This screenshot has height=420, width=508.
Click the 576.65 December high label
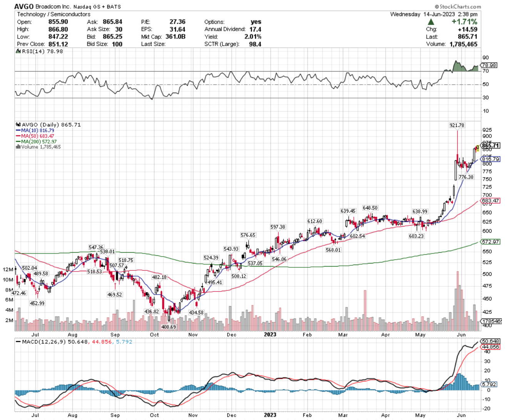click(248, 235)
